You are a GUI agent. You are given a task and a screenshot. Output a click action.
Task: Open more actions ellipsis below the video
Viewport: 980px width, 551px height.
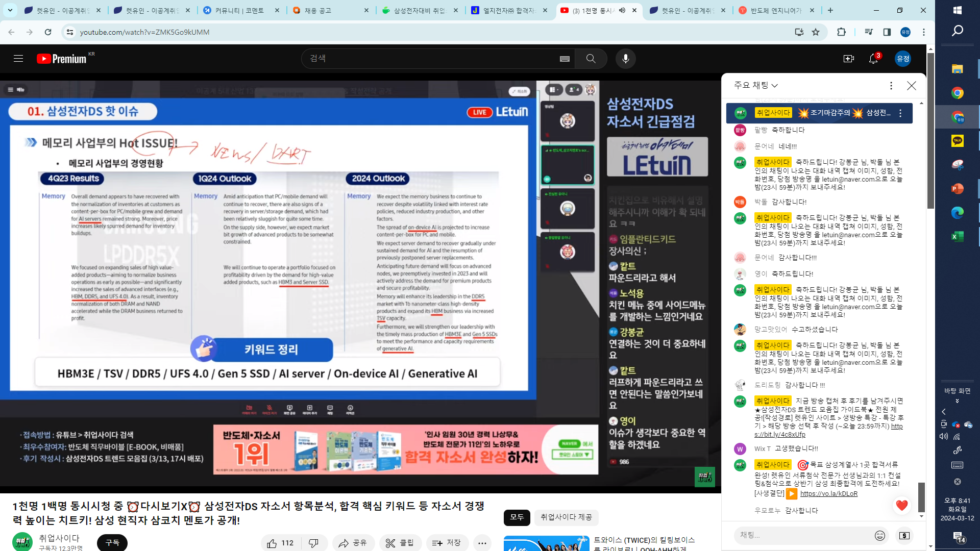482,543
